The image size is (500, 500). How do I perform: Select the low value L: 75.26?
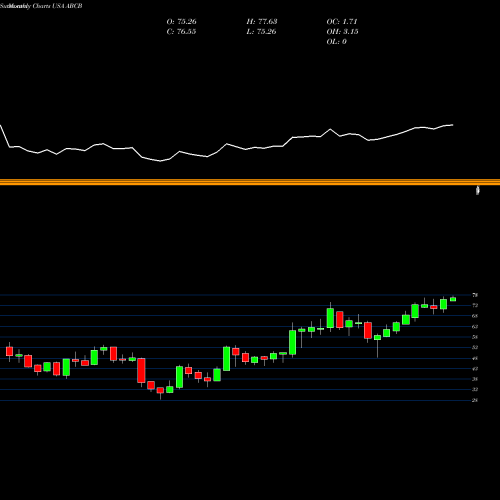[261, 32]
